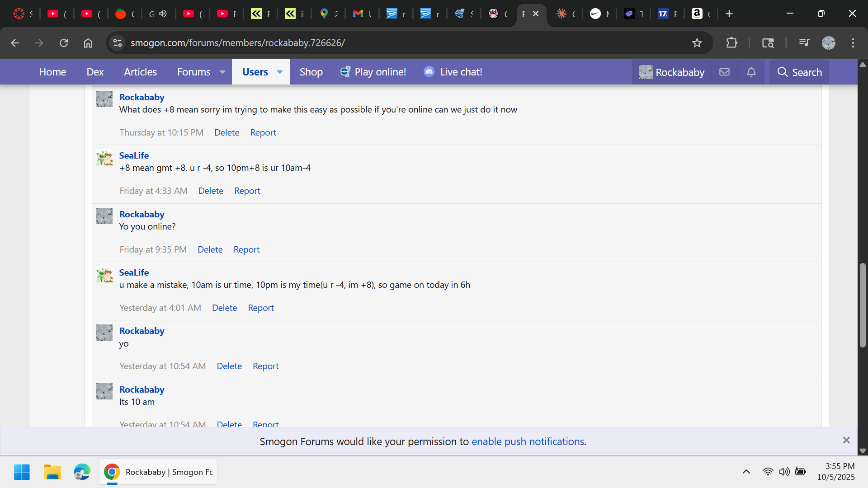The height and width of the screenshot is (488, 868).
Task: Dismiss the push notification banner
Action: click(x=846, y=440)
